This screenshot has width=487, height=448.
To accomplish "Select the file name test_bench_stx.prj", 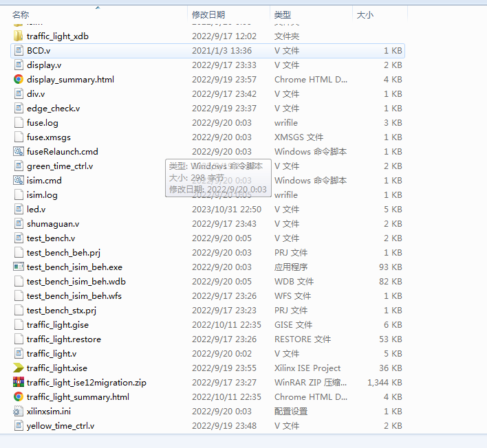I will click(61, 311).
